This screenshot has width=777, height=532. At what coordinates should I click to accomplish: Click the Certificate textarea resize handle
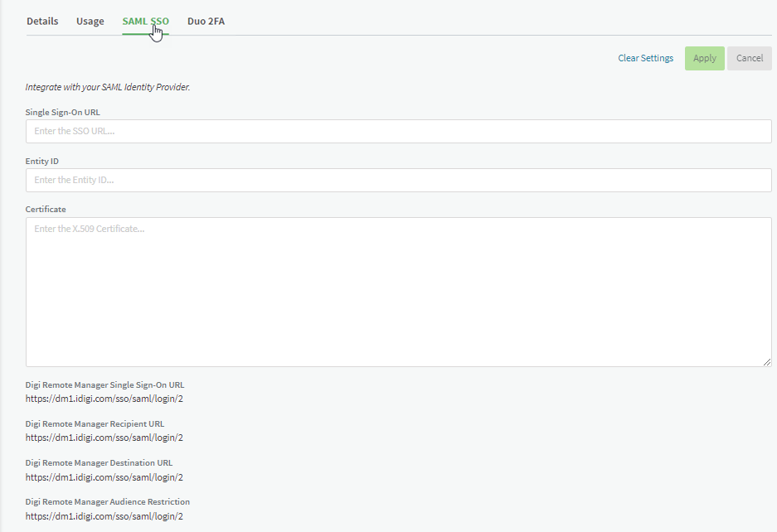coord(766,362)
